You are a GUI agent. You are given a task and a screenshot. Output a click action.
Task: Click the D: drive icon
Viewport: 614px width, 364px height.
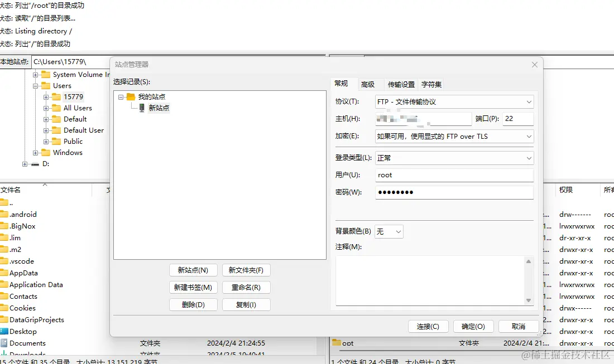(35, 164)
